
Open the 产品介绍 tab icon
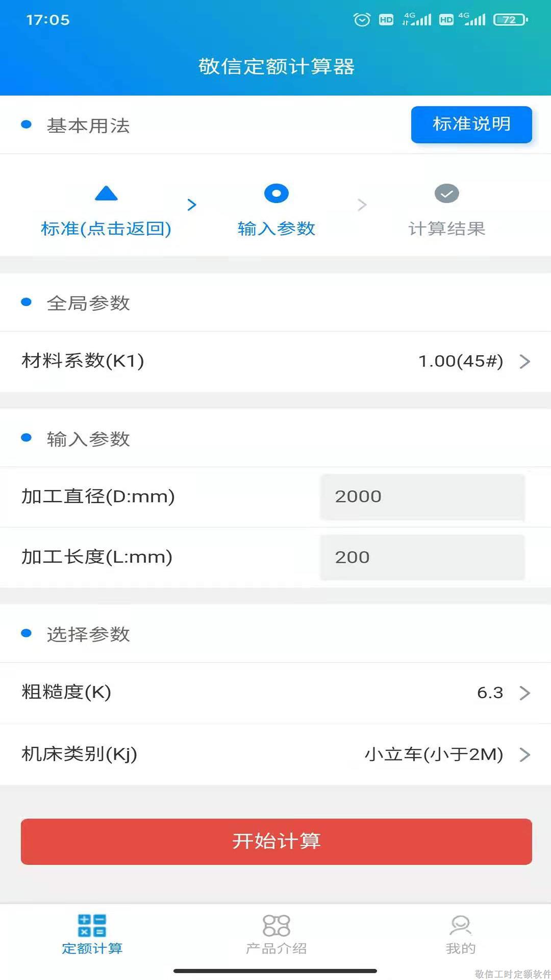click(x=276, y=925)
